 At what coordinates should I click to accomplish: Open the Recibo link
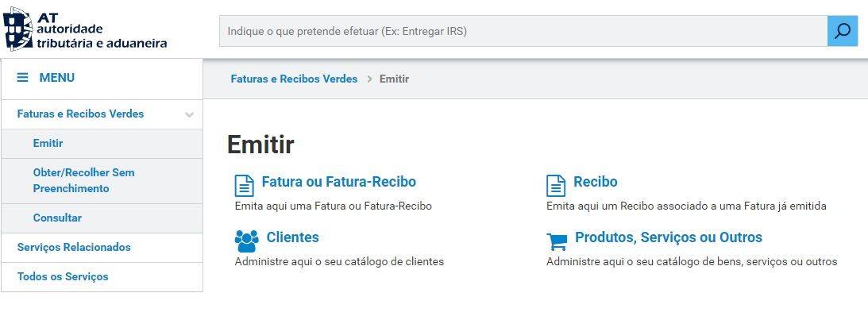[595, 182]
